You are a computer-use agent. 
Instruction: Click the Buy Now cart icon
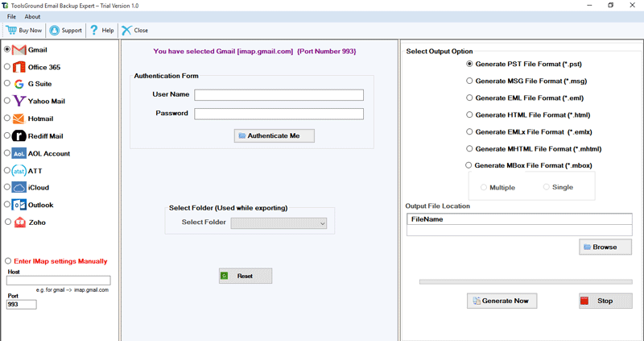(11, 31)
